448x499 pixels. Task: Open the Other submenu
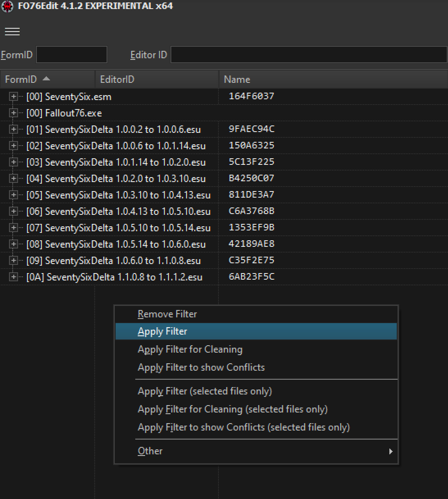point(256,451)
